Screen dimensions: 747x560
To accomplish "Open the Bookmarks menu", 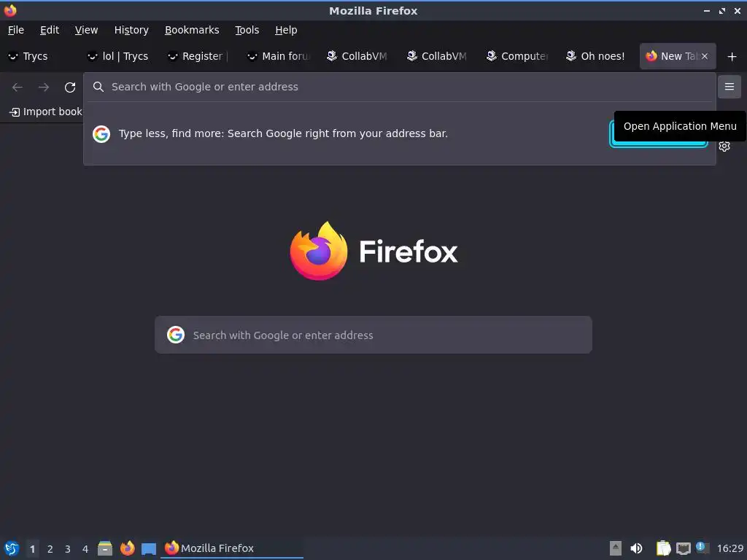I will pyautogui.click(x=192, y=30).
